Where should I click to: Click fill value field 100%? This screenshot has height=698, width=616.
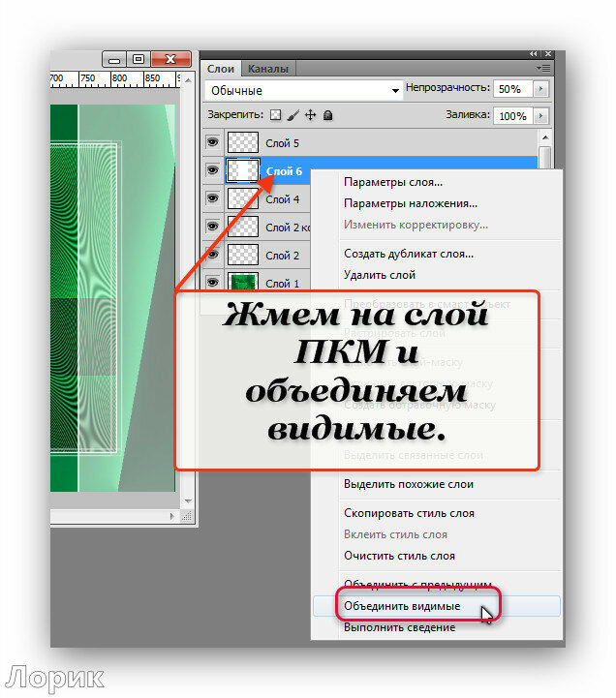[513, 116]
